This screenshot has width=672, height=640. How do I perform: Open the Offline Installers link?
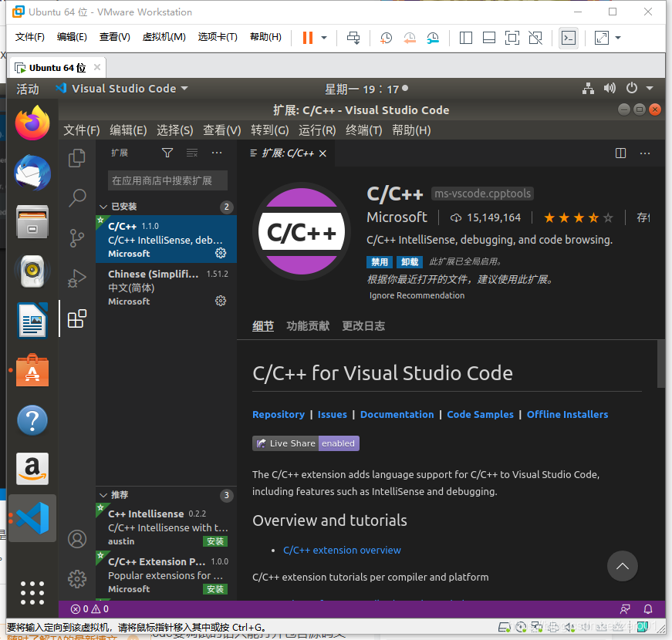pyautogui.click(x=567, y=414)
